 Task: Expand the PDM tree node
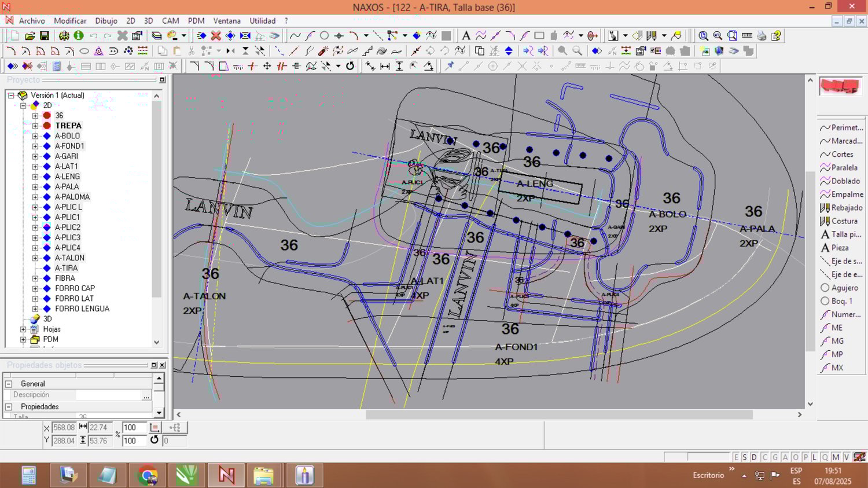click(x=24, y=339)
